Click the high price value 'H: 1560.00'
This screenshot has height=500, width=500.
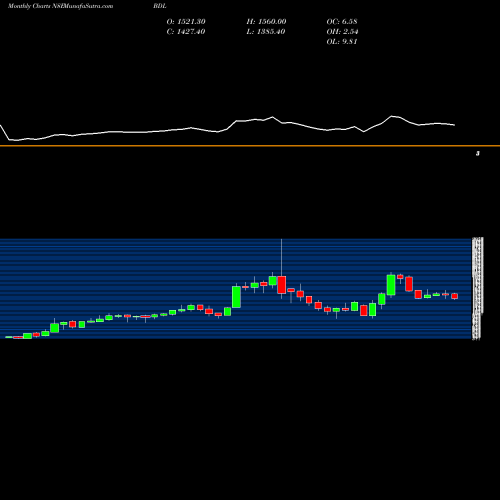pos(266,22)
